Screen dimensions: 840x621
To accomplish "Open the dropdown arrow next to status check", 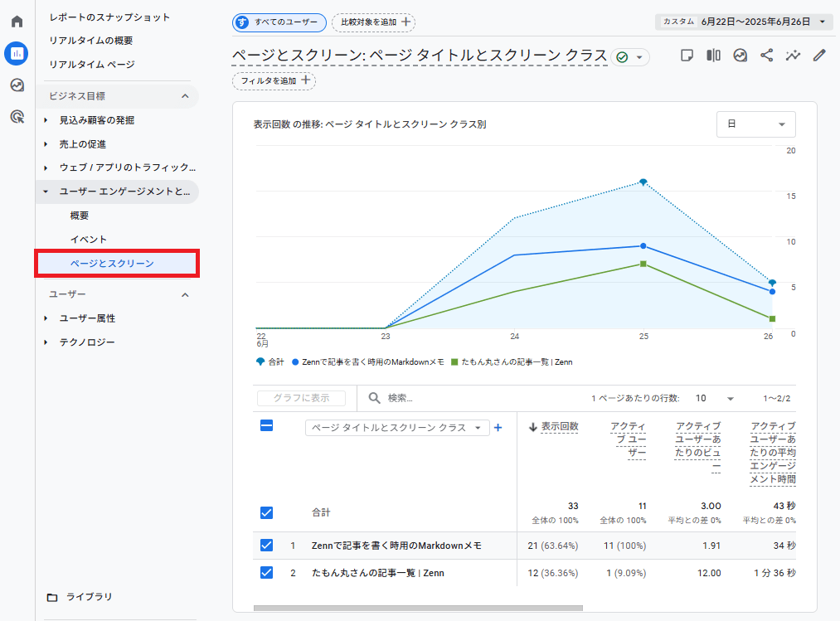I will pos(639,57).
